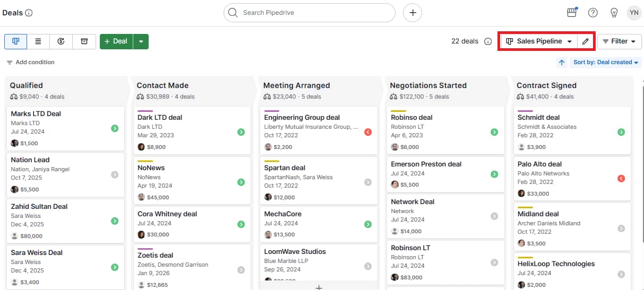This screenshot has width=644, height=290.
Task: Open the Sort by Deal created dropdown
Action: click(606, 63)
